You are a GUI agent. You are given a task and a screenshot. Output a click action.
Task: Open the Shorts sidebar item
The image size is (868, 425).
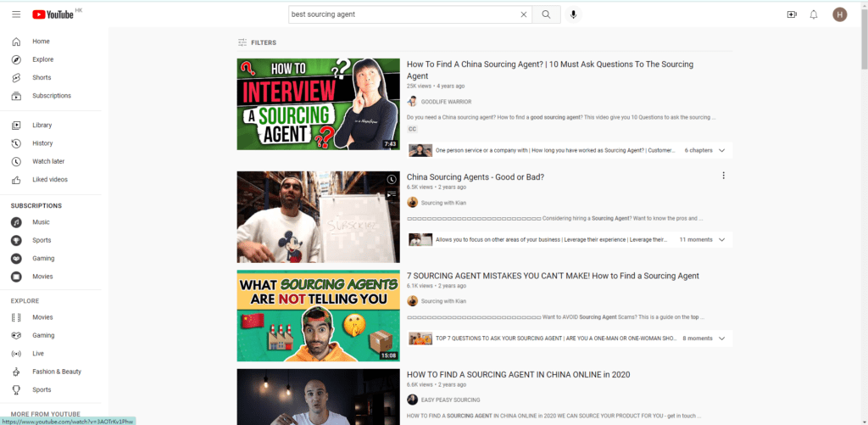42,78
